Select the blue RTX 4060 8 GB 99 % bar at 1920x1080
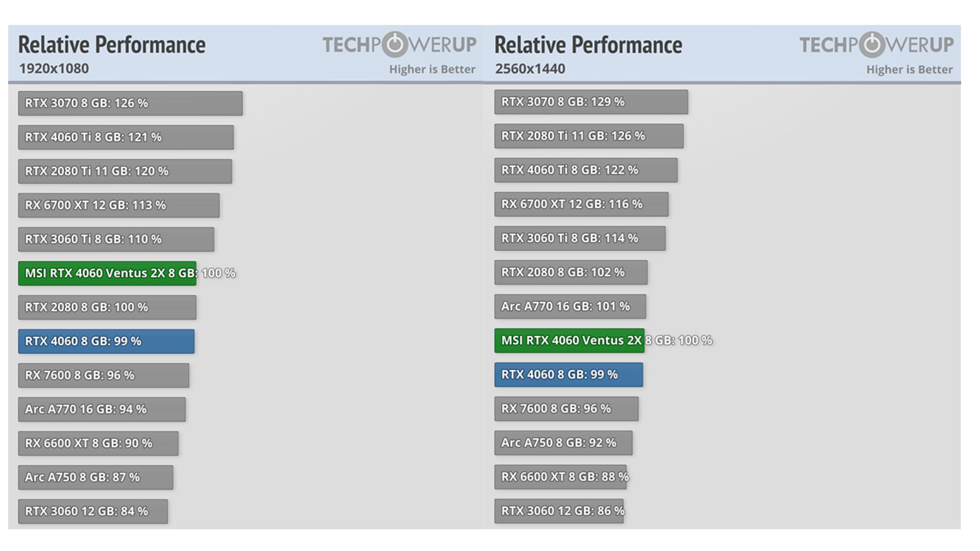Screen dimensions: 980x551 pos(106,341)
